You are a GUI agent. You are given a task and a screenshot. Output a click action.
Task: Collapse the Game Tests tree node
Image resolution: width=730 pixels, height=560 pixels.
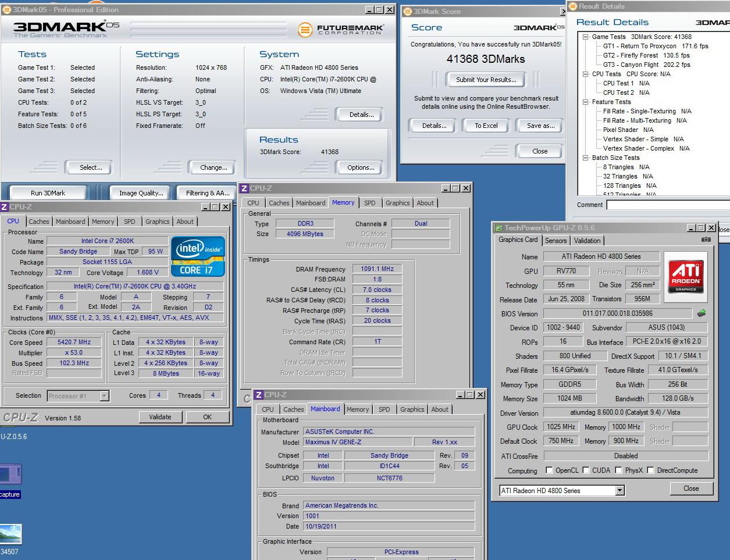pyautogui.click(x=585, y=37)
